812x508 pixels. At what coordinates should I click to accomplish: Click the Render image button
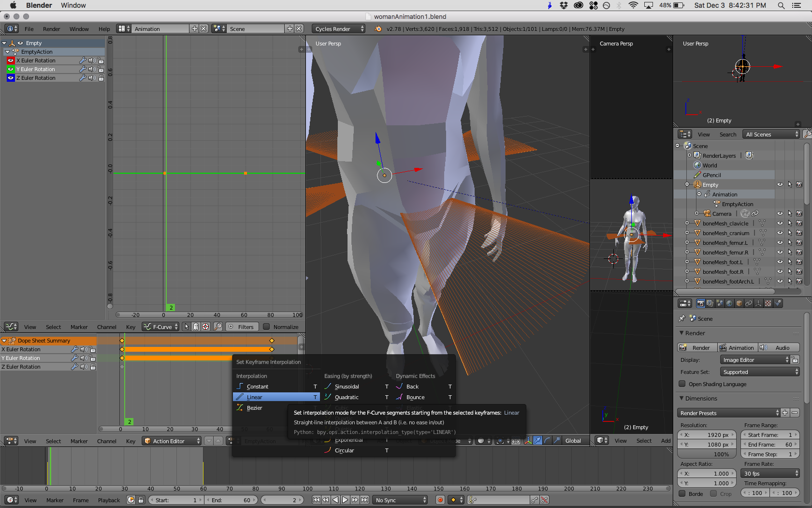point(697,347)
